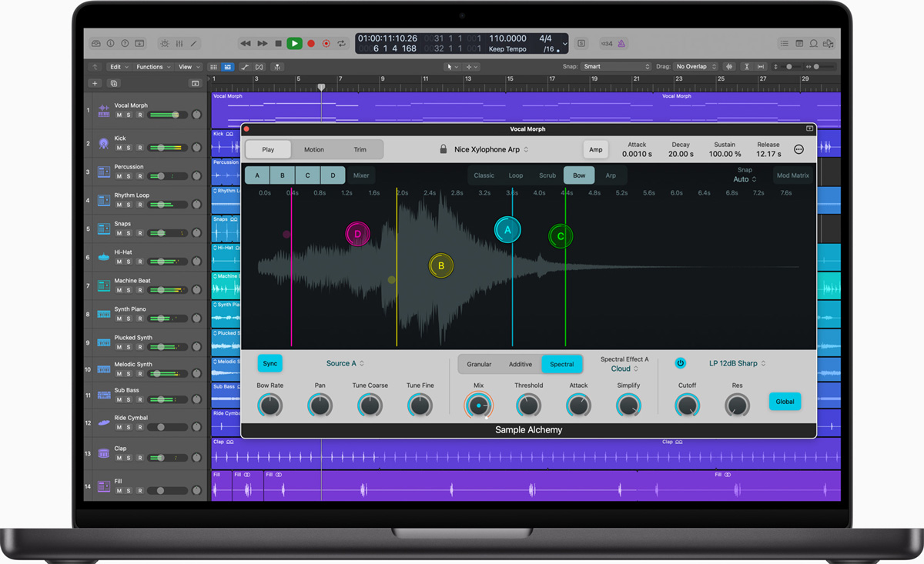This screenshot has width=924, height=564.
Task: Toggle the Automation view icon
Action: (245, 67)
